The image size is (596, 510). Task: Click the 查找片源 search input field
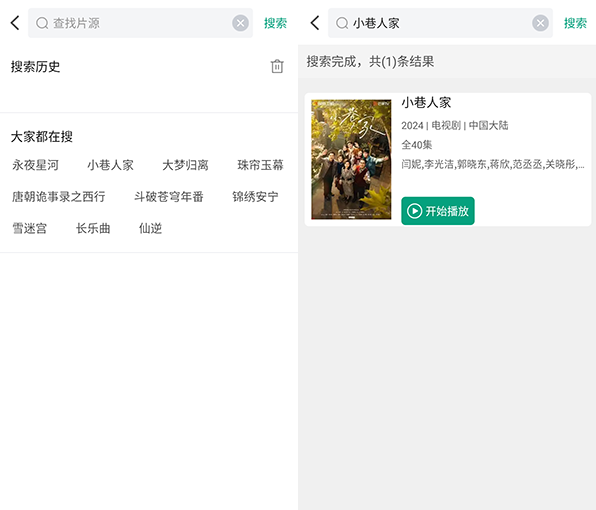point(140,23)
